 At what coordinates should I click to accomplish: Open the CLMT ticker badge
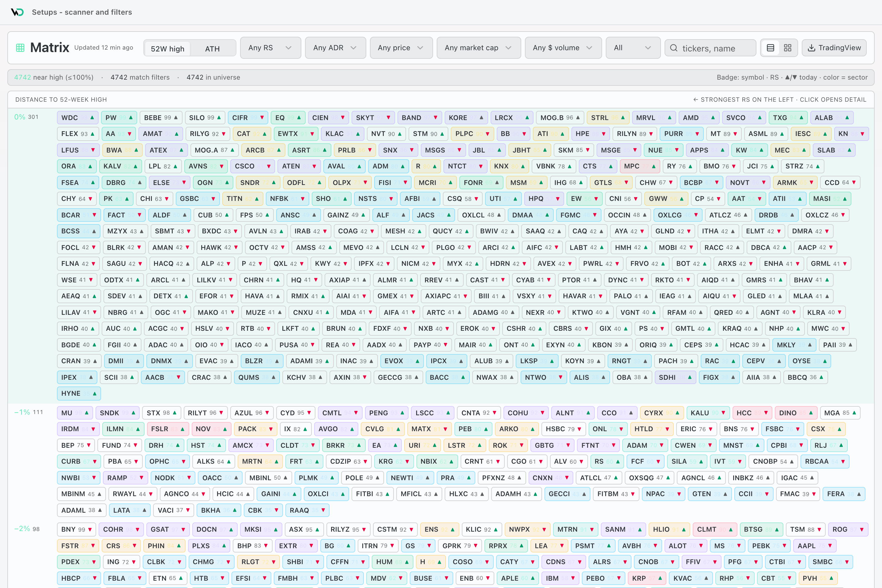[x=715, y=530]
